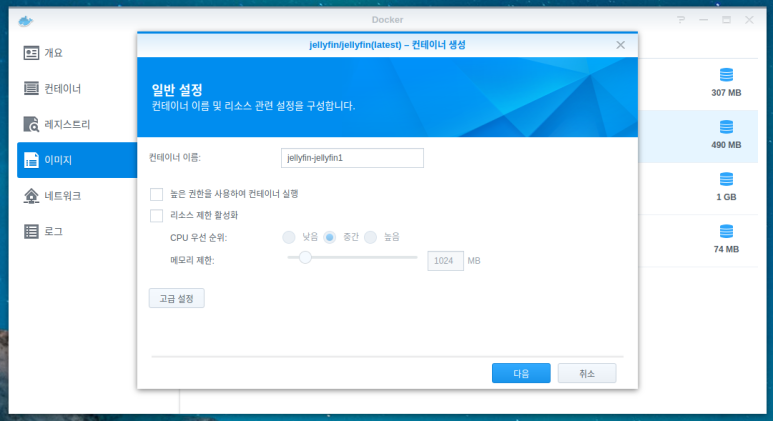773x421 pixels.
Task: Switch to the 네트워크 sidebar tab
Action: click(x=76, y=196)
